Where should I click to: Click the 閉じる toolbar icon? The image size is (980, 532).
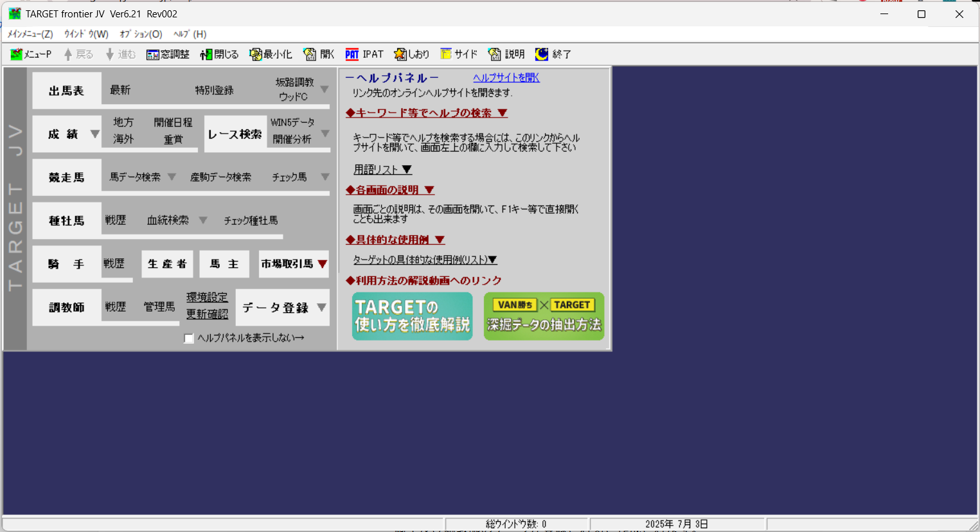pyautogui.click(x=206, y=55)
